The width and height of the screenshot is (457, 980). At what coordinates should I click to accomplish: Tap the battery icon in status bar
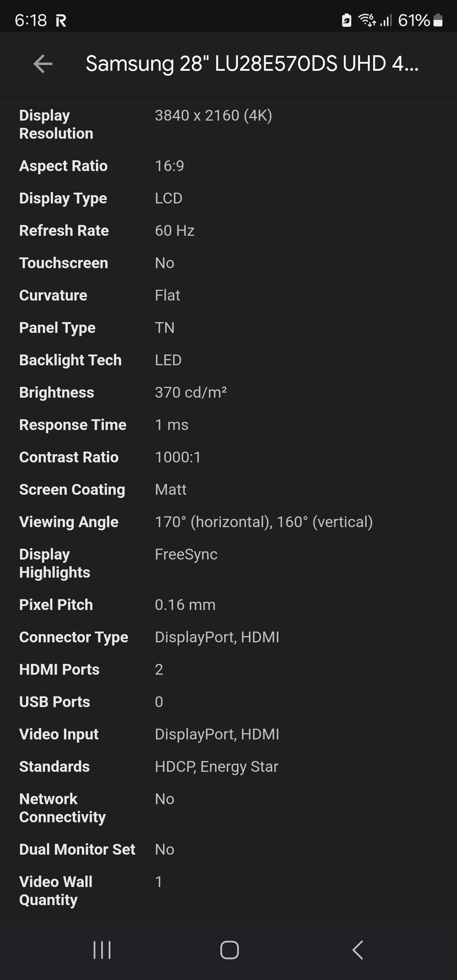click(x=438, y=20)
